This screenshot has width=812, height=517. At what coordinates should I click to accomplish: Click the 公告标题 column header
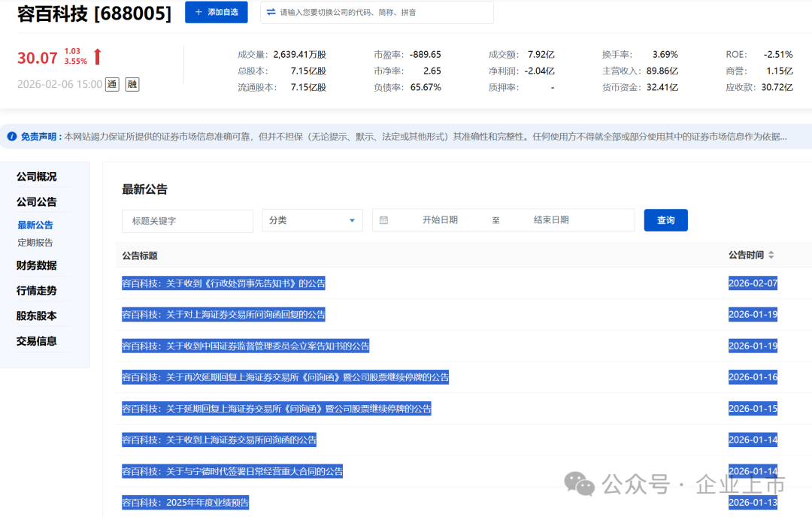pos(140,255)
